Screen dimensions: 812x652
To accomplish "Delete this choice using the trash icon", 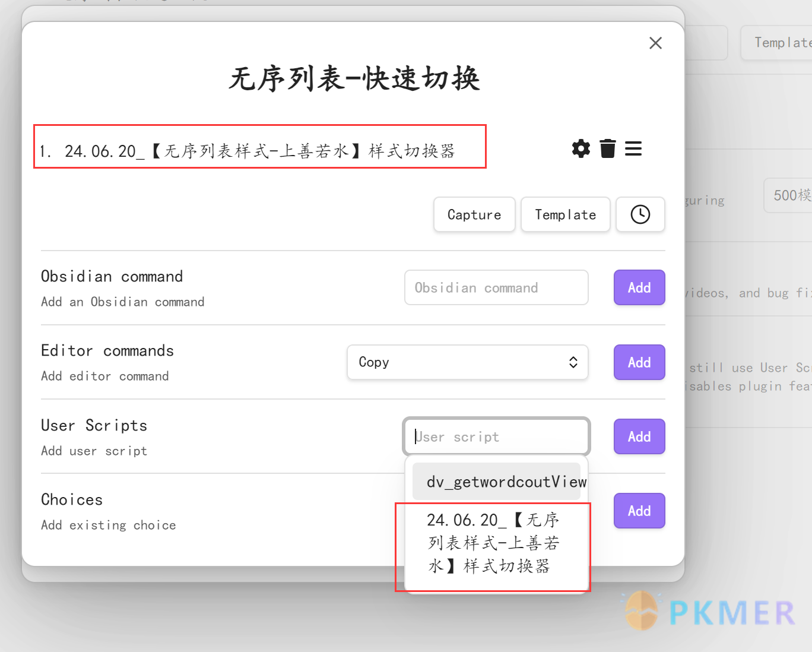I will click(607, 148).
